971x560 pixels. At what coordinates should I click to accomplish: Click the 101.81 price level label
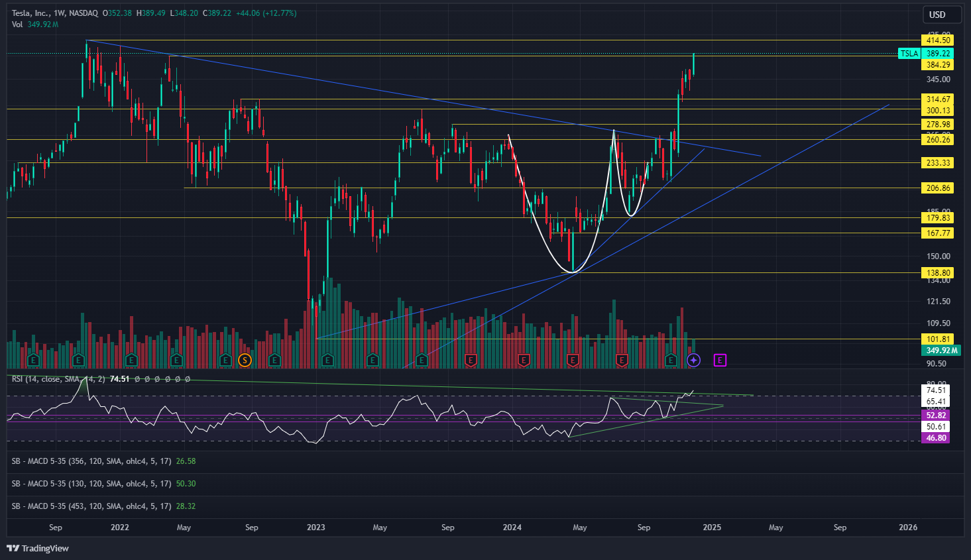pos(938,339)
